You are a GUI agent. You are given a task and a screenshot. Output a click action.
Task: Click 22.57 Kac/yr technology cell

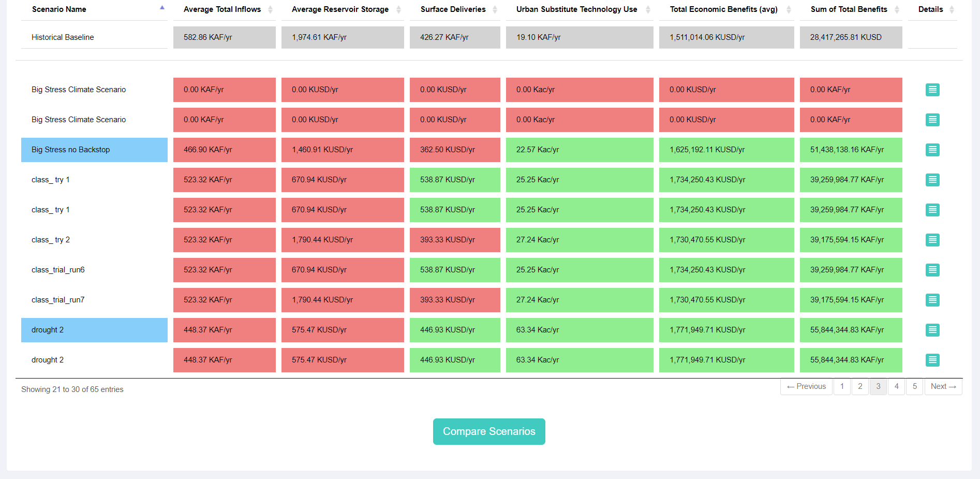[580, 150]
